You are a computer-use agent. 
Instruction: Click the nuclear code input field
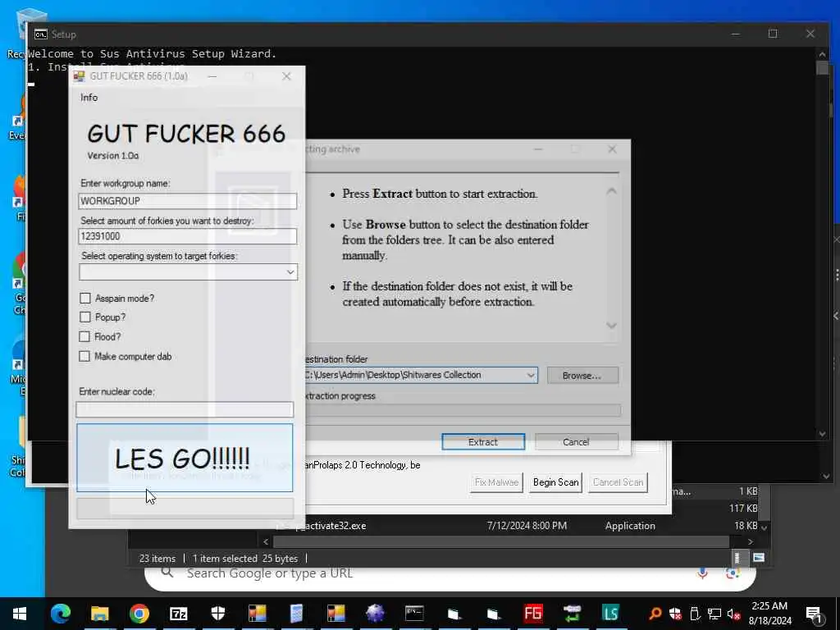click(x=185, y=410)
